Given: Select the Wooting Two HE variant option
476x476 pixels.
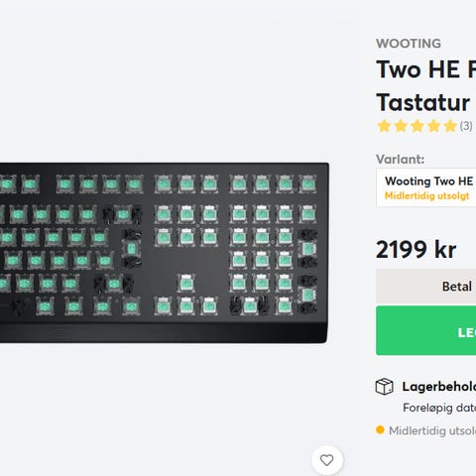Looking at the screenshot, I should coord(426,187).
